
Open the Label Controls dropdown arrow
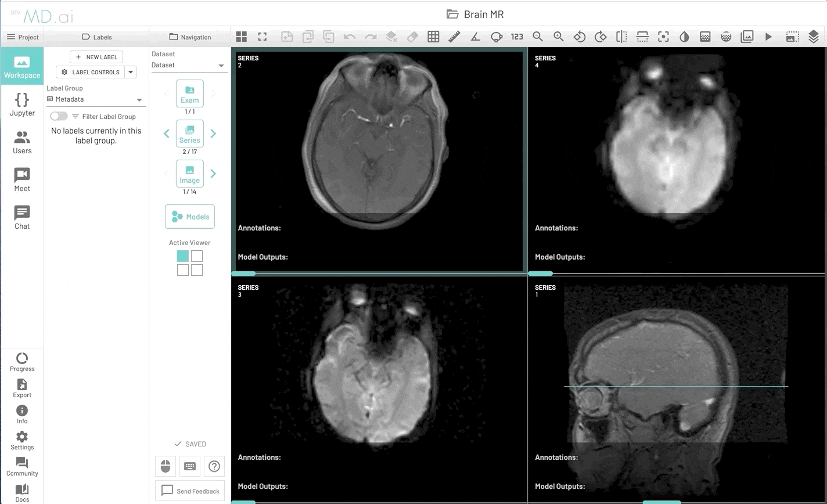(x=131, y=72)
